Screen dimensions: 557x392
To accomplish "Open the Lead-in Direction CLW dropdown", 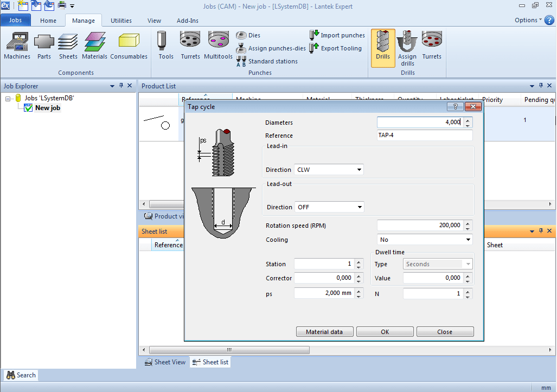I will (359, 170).
